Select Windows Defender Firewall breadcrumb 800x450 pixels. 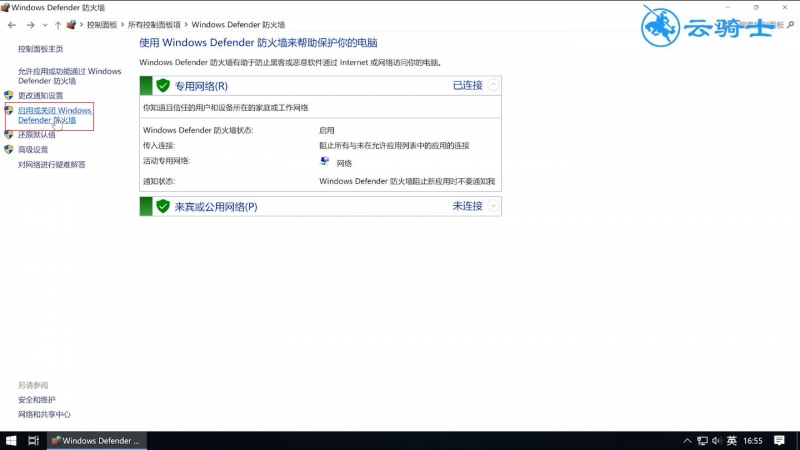(238, 24)
